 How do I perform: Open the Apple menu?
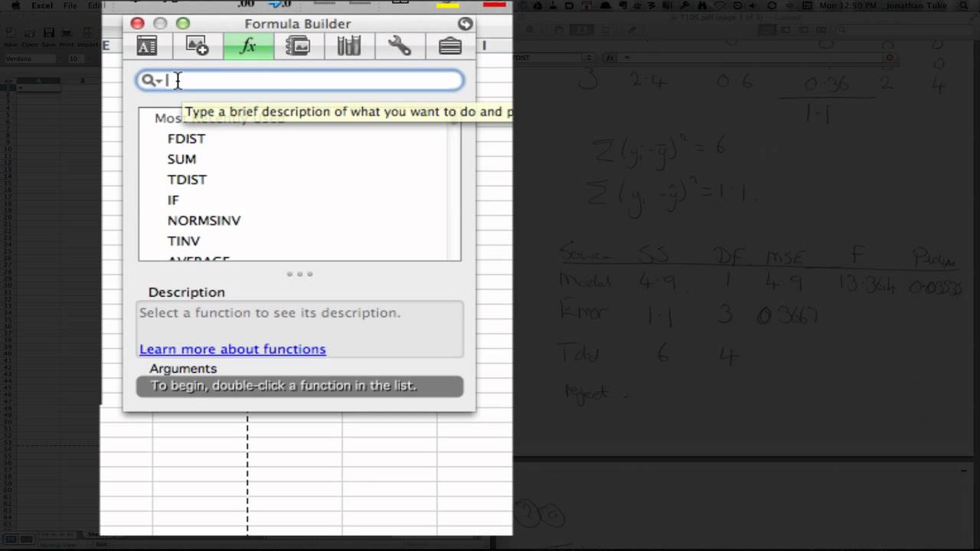click(x=15, y=5)
